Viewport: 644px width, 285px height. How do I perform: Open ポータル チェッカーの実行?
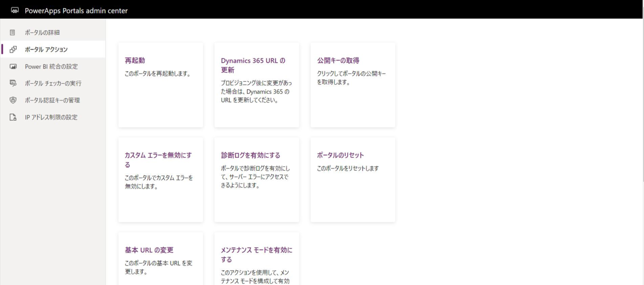[x=53, y=83]
